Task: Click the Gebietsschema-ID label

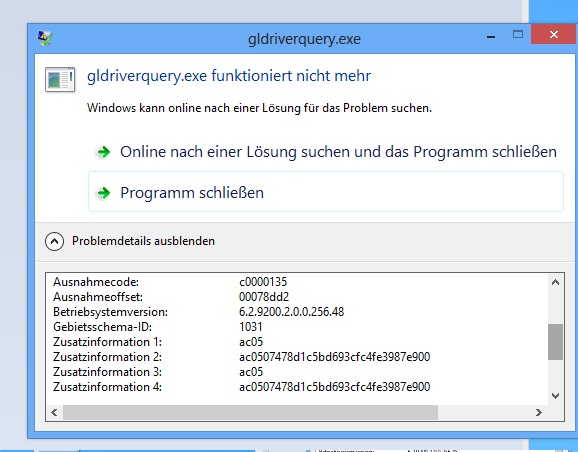Action: 102,327
